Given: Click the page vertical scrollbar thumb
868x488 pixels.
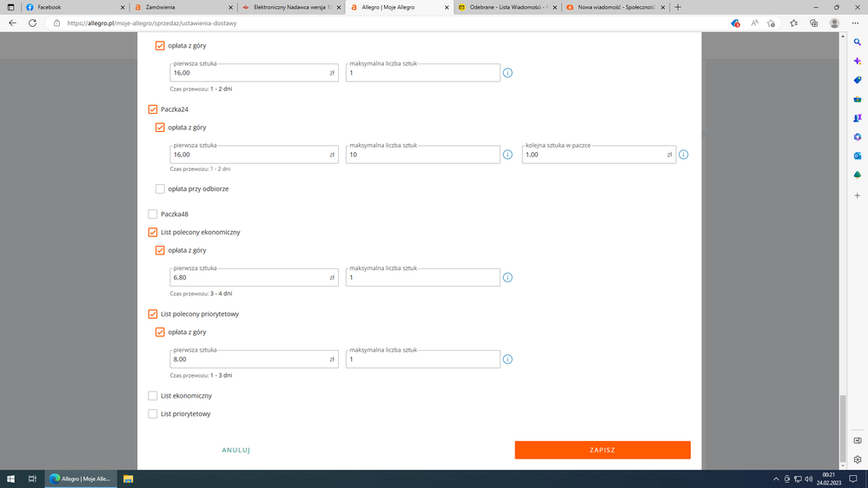Looking at the screenshot, I should 841,430.
